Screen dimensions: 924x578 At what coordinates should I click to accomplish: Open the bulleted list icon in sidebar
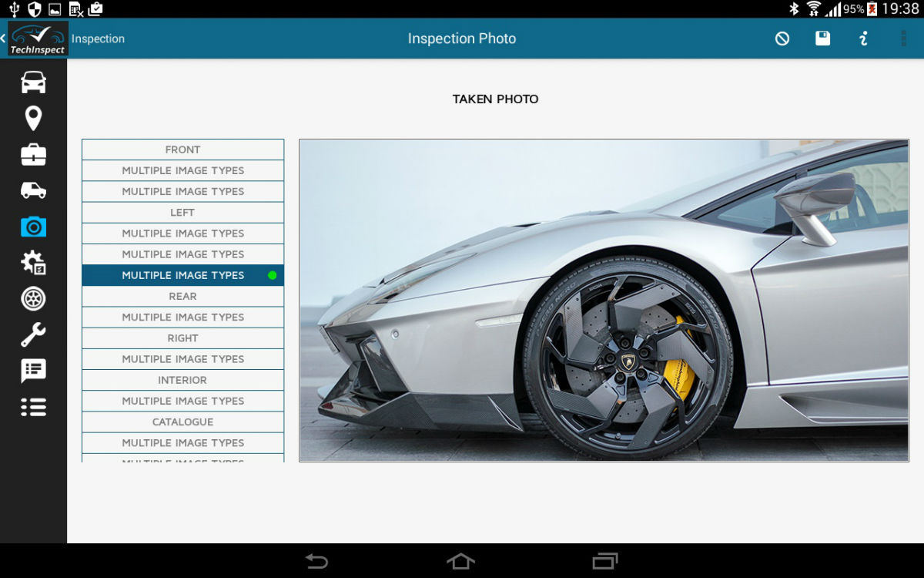click(x=33, y=407)
